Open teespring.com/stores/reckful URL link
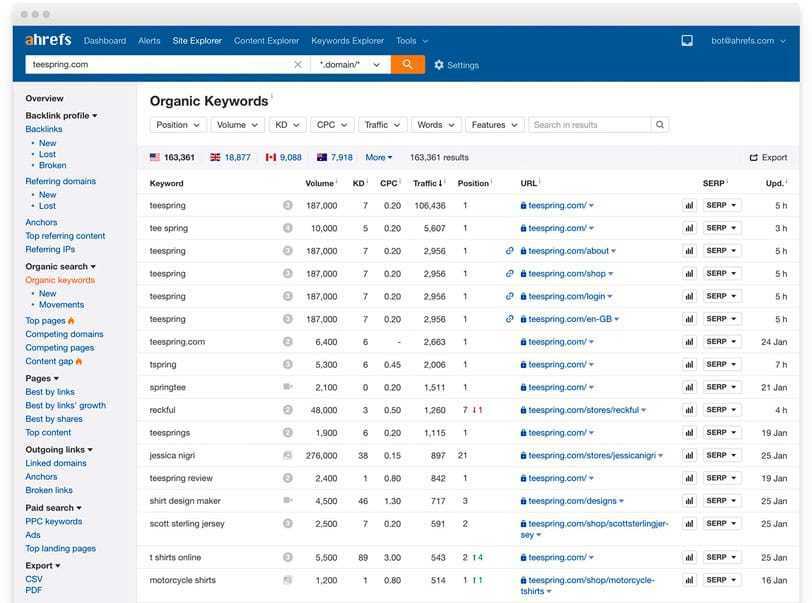Viewport: 812px width, 603px height. click(583, 410)
